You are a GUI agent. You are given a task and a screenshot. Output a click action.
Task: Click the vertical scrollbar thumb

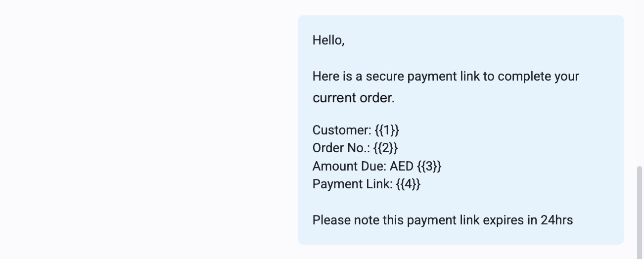pos(640,213)
